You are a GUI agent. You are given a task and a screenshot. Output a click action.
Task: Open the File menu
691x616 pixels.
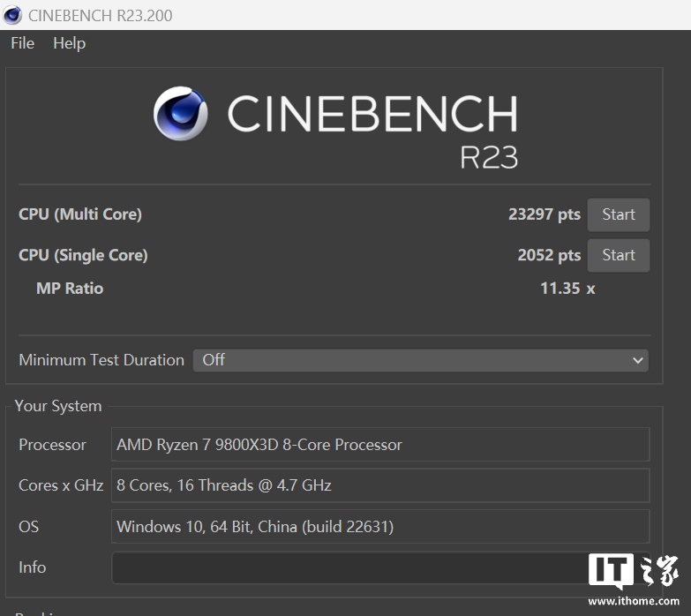22,43
